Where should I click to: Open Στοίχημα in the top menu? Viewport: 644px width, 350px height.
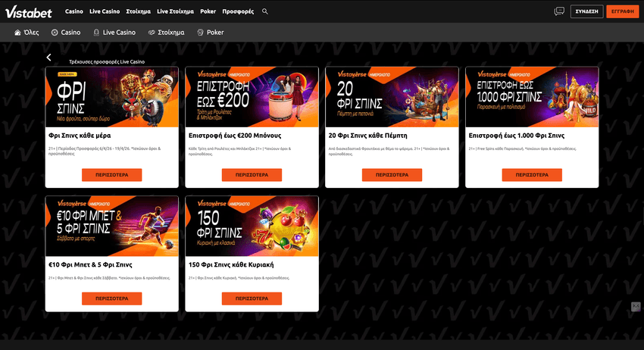click(139, 11)
